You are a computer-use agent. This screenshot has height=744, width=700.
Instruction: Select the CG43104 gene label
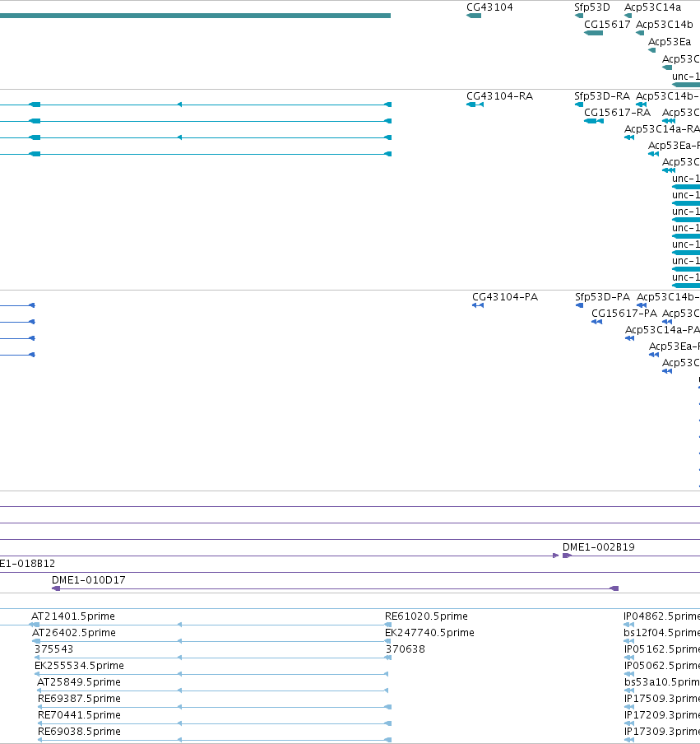[489, 7]
